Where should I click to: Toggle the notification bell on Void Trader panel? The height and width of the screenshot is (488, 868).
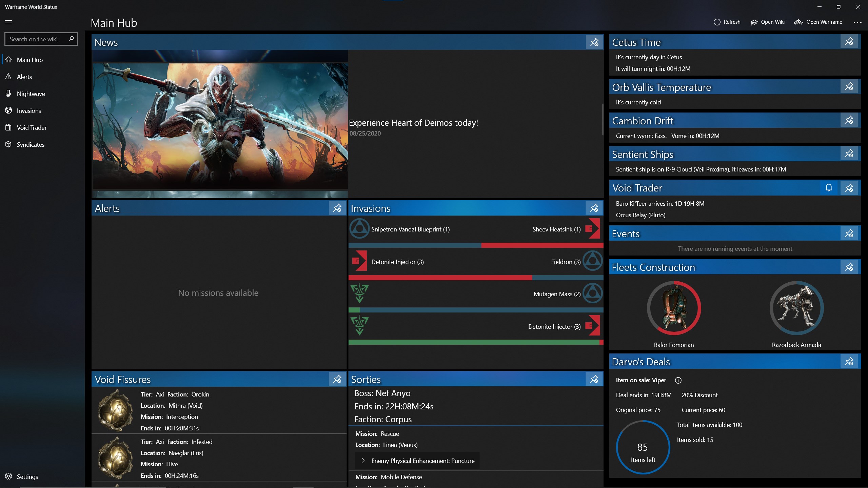tap(829, 187)
